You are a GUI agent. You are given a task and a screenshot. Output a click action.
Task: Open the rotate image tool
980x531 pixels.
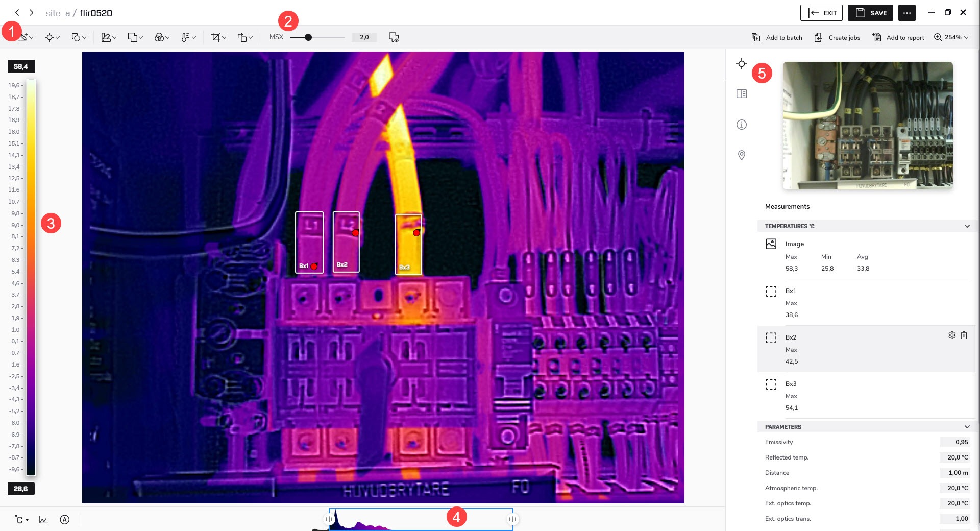244,37
